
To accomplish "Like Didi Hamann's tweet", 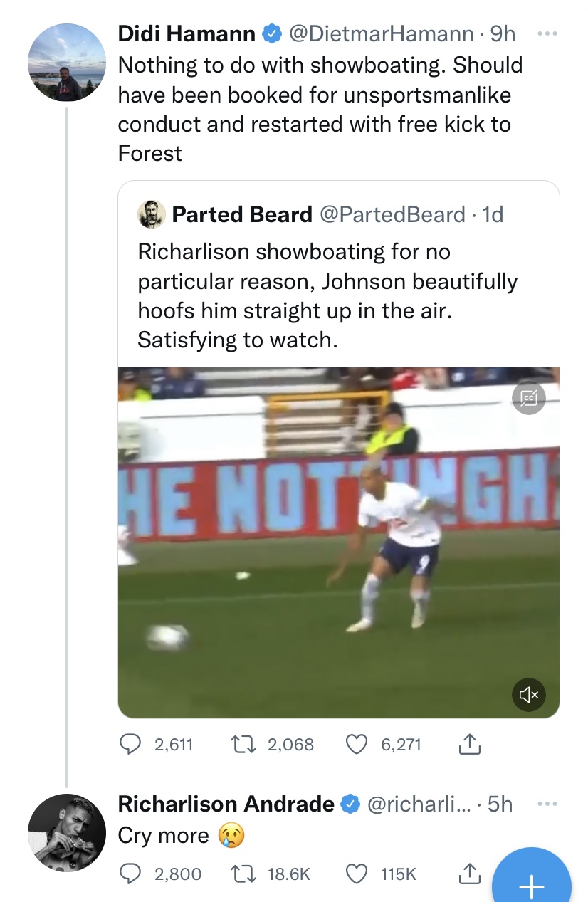I will pyautogui.click(x=355, y=745).
